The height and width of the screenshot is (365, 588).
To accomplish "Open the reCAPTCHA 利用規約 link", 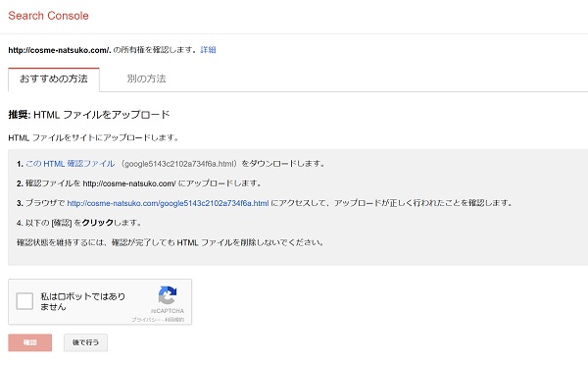I will (x=174, y=320).
